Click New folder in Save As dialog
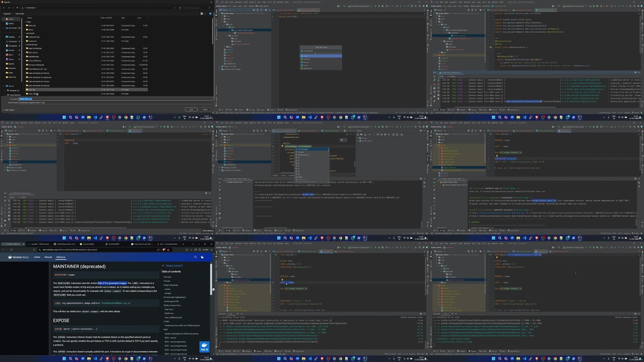Viewport: 644px width, 362px height. [x=20, y=14]
